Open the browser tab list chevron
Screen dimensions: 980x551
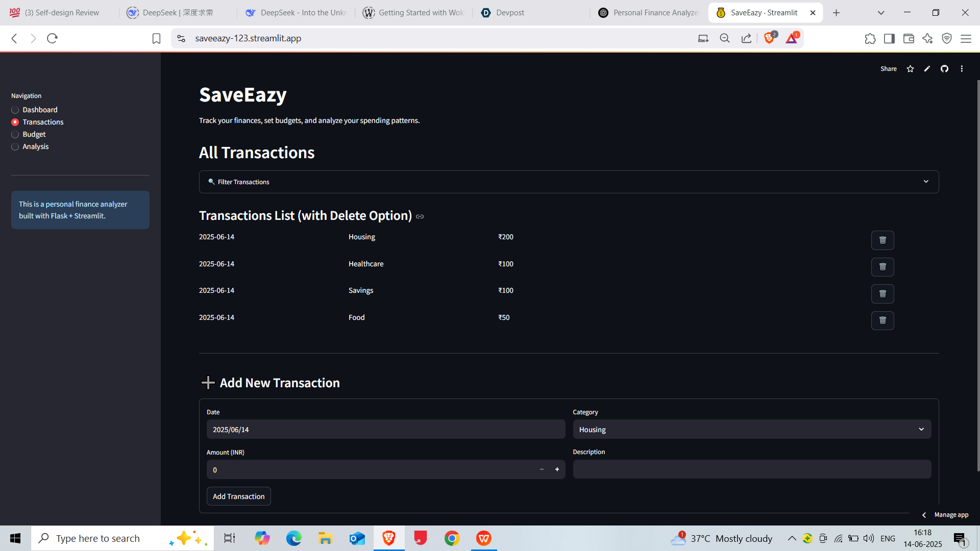click(x=880, y=13)
